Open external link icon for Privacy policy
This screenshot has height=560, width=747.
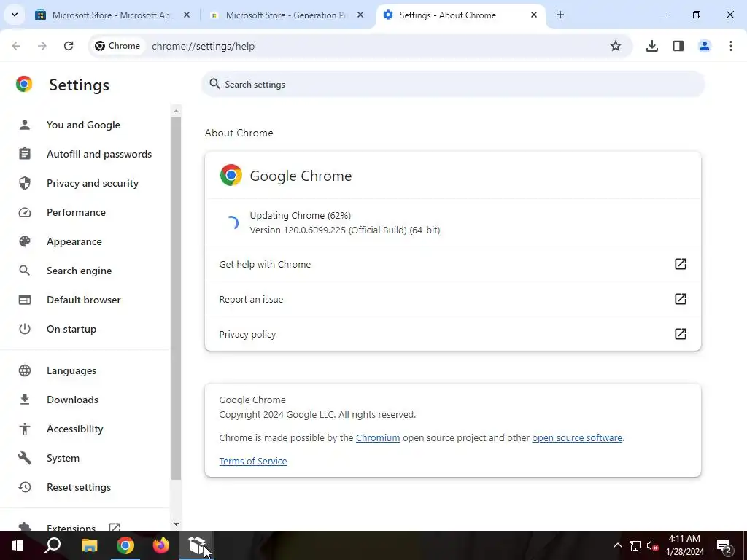681,334
